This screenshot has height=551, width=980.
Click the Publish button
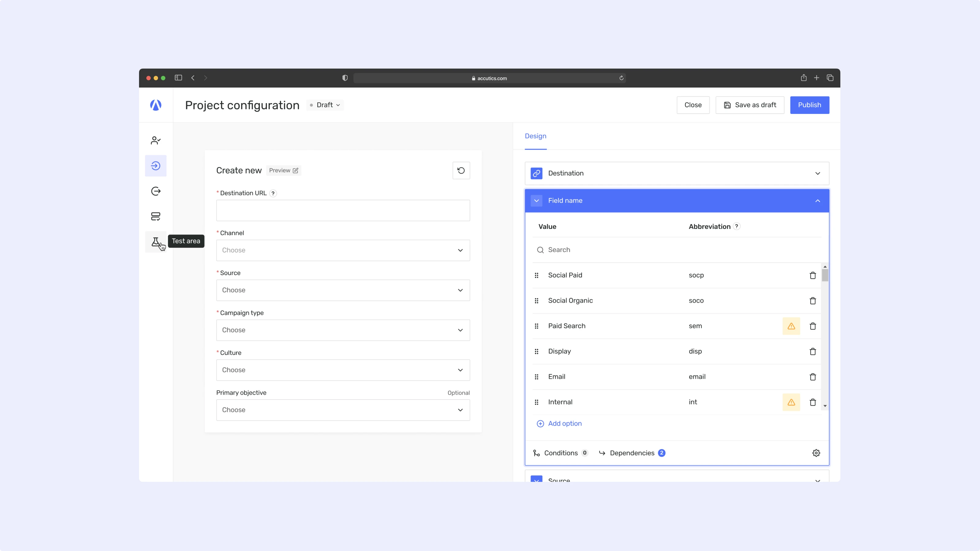pyautogui.click(x=809, y=105)
